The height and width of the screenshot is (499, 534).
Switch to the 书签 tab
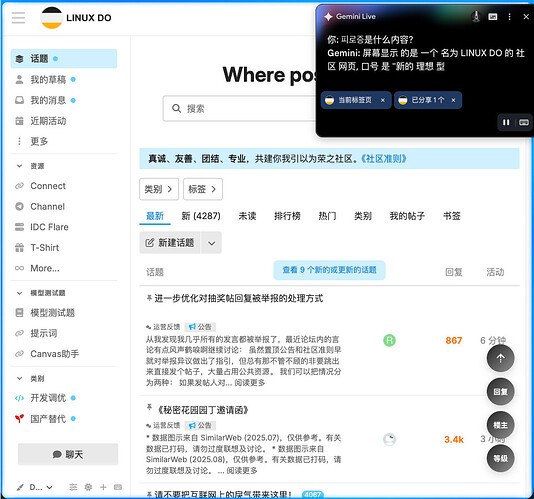point(452,216)
